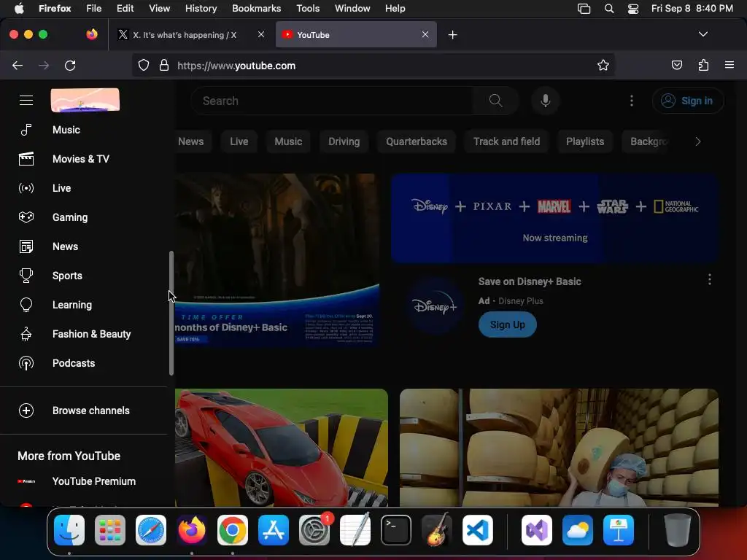
Task: Click the YouTube doodle logo
Action: pyautogui.click(x=85, y=100)
